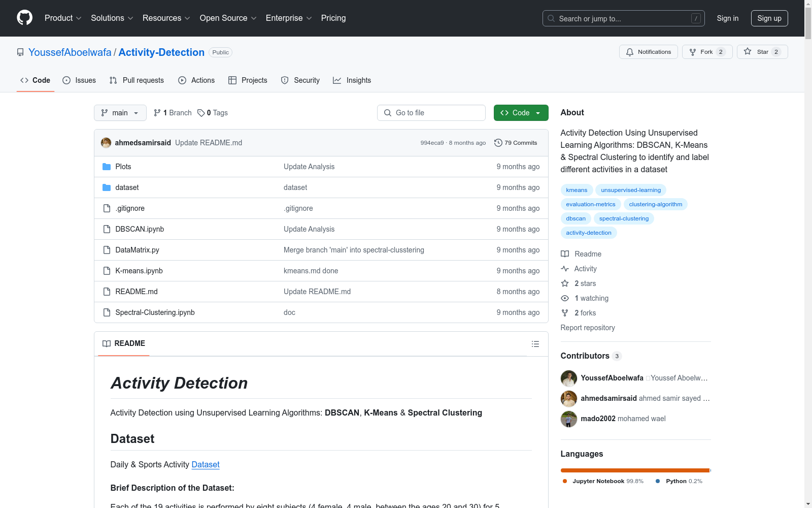Click the file icon beside Spectral-Clustering.ipynb
This screenshot has height=508, width=812.
pos(107,312)
